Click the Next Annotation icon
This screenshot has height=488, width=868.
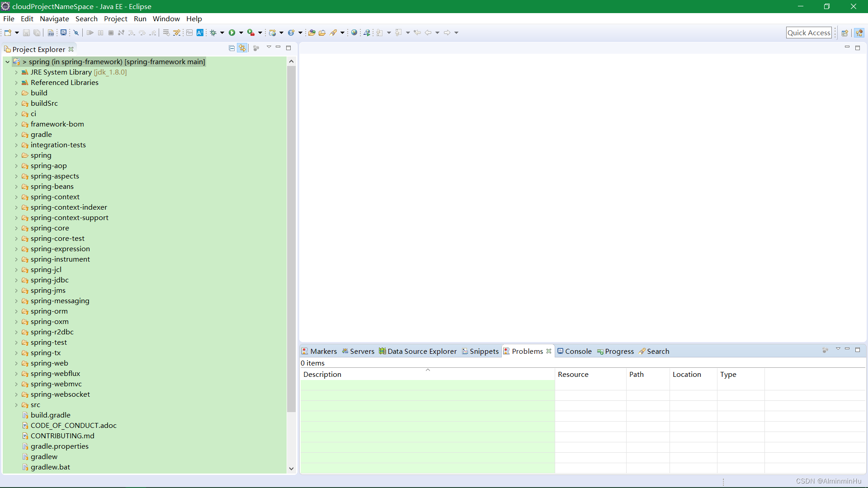(380, 33)
